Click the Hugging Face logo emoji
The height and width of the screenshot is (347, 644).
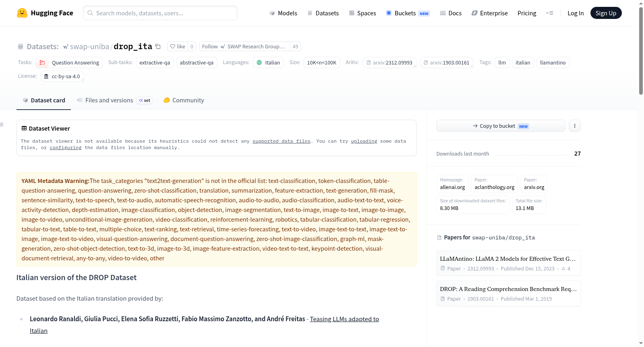22,13
